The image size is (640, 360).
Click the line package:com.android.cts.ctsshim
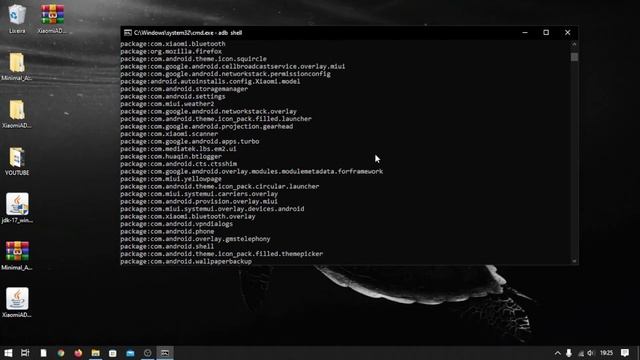point(178,164)
